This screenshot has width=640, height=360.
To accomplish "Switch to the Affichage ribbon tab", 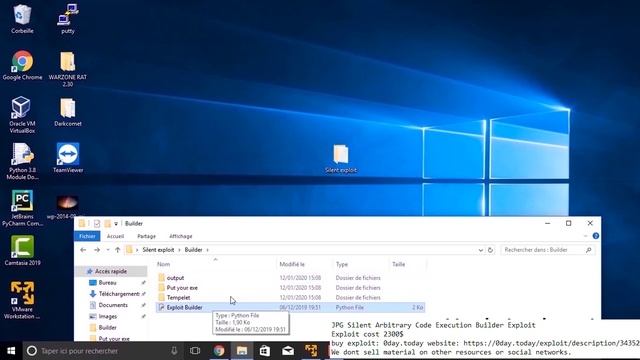I will (x=180, y=236).
